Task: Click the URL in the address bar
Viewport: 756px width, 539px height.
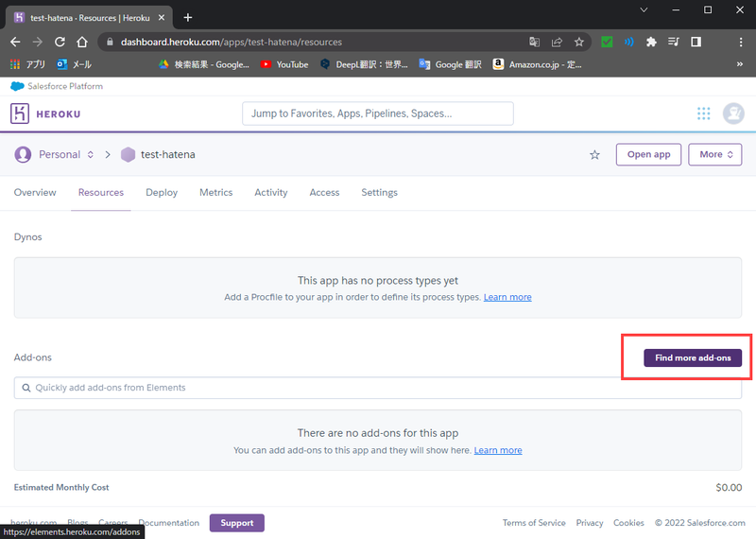Action: point(232,42)
